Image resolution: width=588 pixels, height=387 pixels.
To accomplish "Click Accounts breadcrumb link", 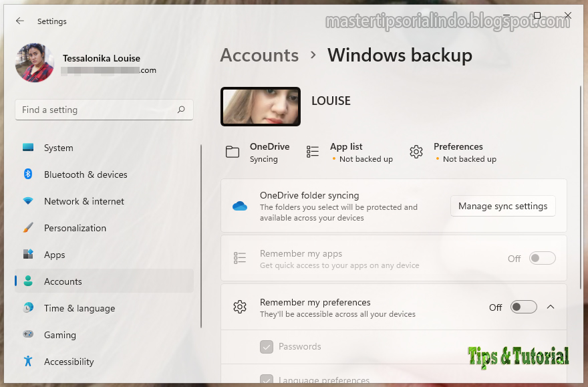I will pyautogui.click(x=259, y=55).
